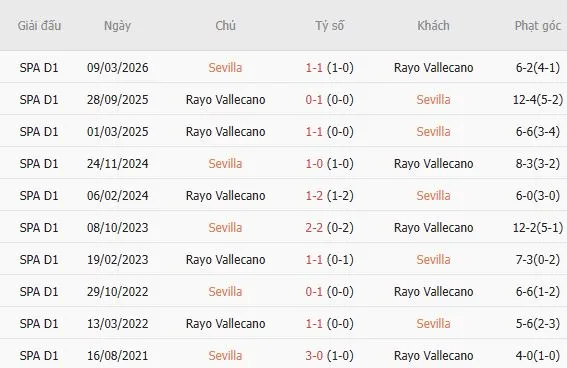
Task: Click score 0-1 for 28/09/2025 match
Action: click(x=314, y=99)
